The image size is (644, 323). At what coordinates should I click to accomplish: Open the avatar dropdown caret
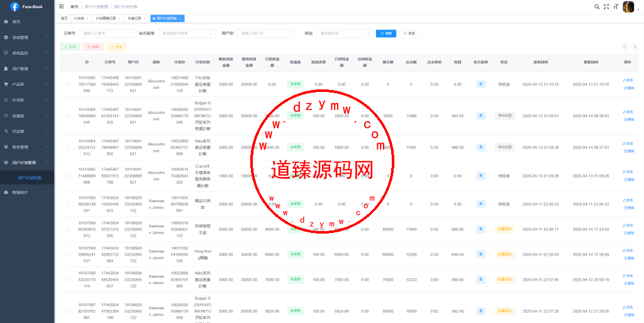coord(638,11)
